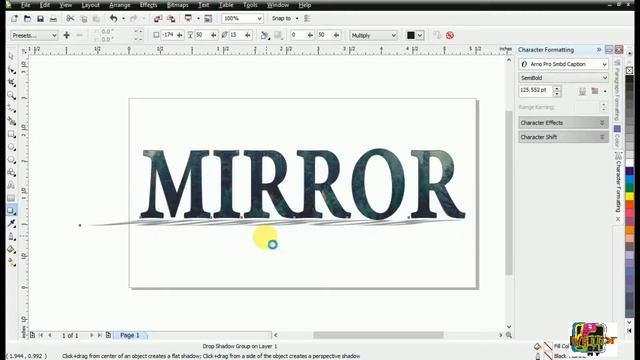Open the SemiBold font style dropdown
This screenshot has width=640, height=360.
pyautogui.click(x=564, y=78)
